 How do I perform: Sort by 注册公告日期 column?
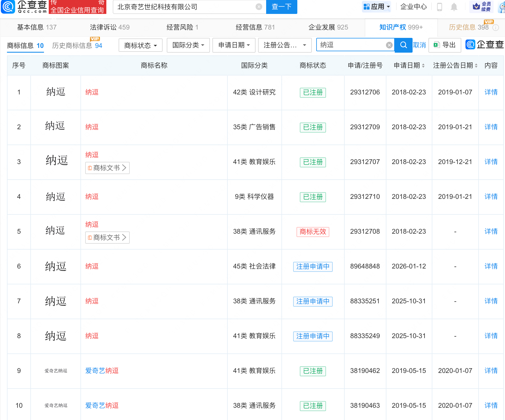coord(476,66)
